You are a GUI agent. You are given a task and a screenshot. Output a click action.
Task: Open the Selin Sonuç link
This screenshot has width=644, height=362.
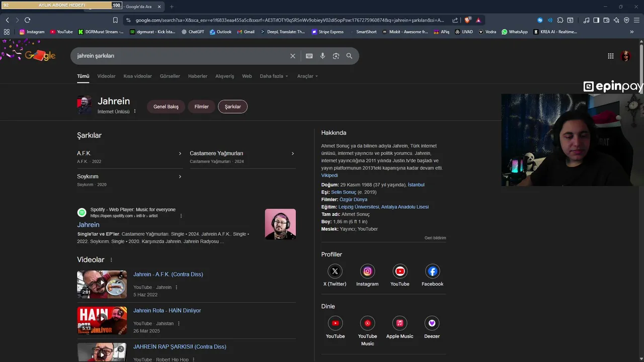click(x=344, y=192)
